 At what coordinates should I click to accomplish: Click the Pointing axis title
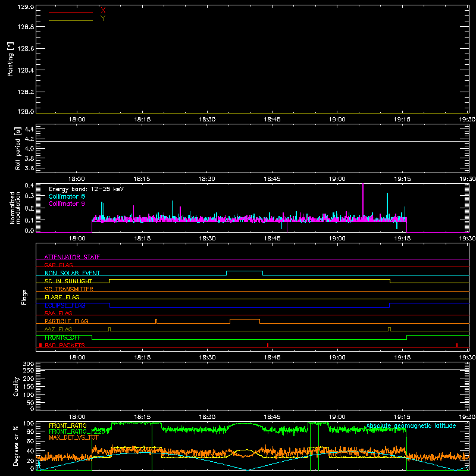11,59
